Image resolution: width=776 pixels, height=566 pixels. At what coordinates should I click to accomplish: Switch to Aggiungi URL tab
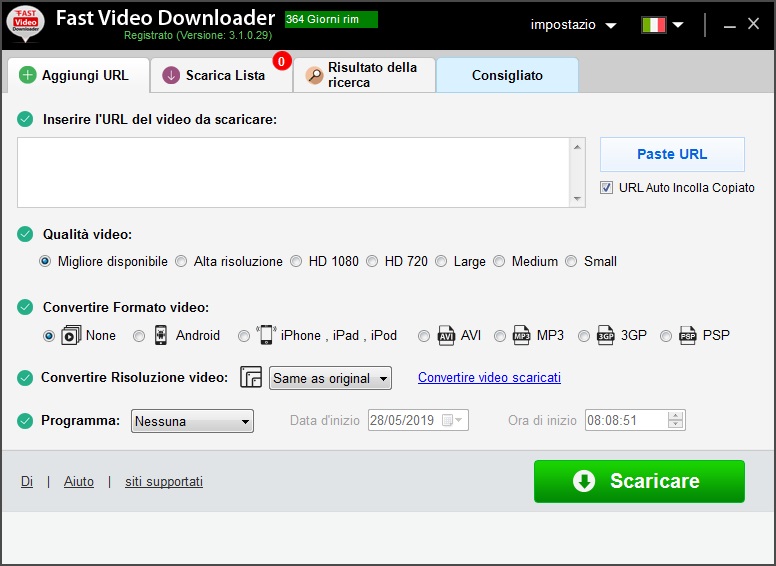click(79, 75)
